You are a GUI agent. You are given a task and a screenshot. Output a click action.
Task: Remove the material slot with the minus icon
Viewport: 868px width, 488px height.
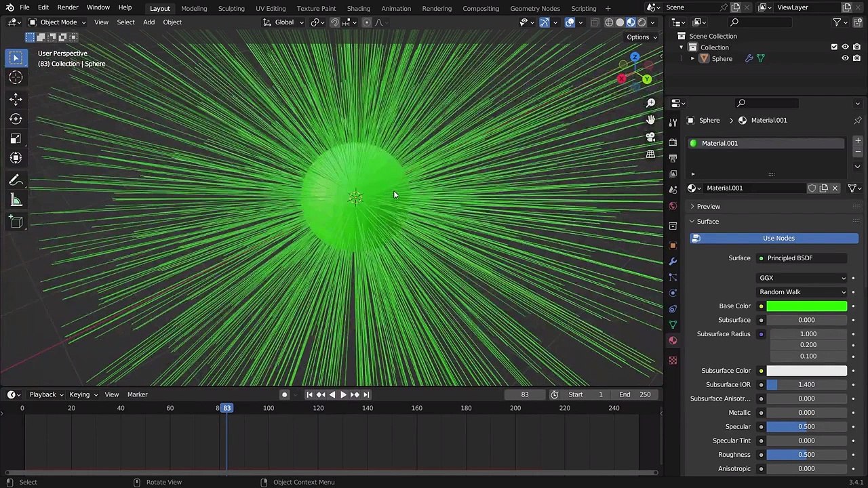(858, 152)
